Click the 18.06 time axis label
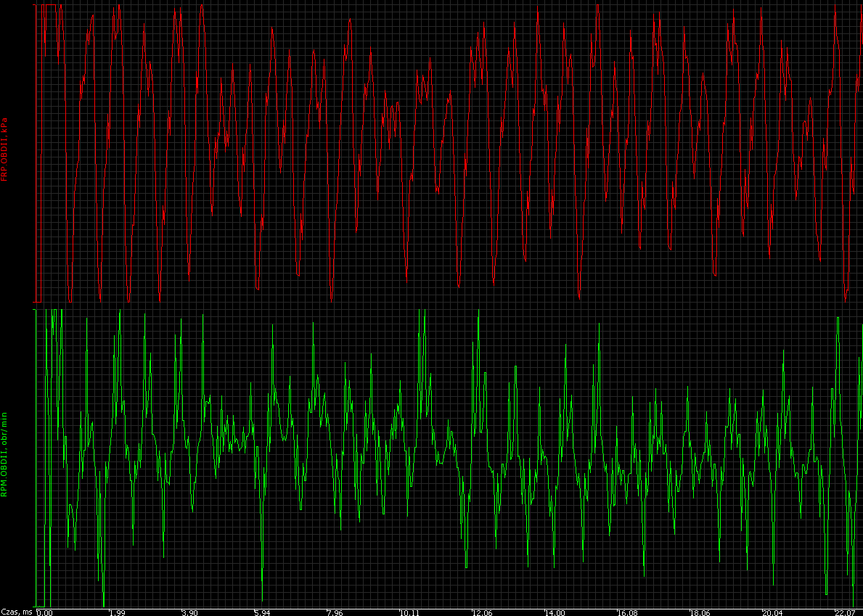This screenshot has height=616, width=863. click(700, 612)
